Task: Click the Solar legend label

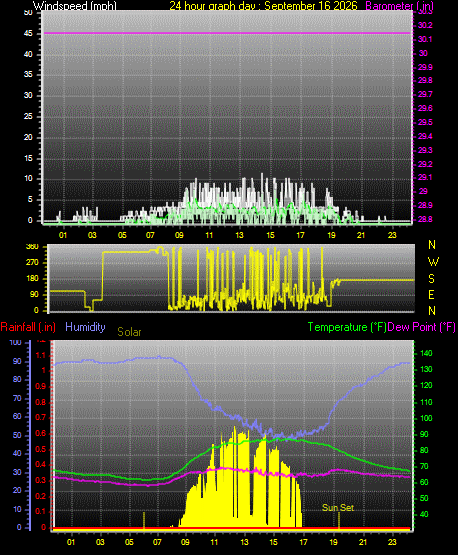Action: coord(129,332)
